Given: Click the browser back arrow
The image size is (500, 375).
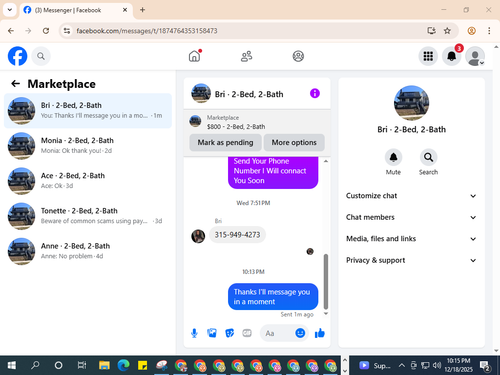Looking at the screenshot, I should (11, 31).
